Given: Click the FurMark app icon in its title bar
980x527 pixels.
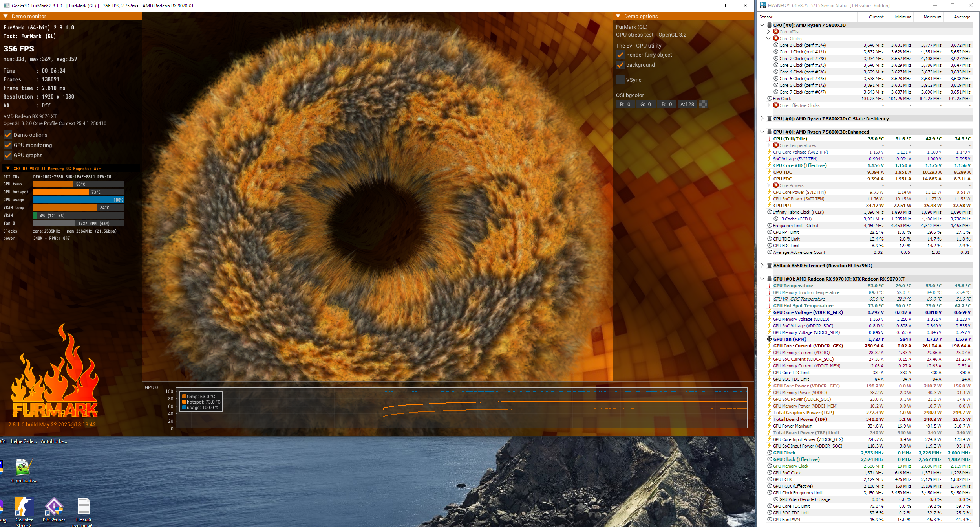Looking at the screenshot, I should coord(6,6).
